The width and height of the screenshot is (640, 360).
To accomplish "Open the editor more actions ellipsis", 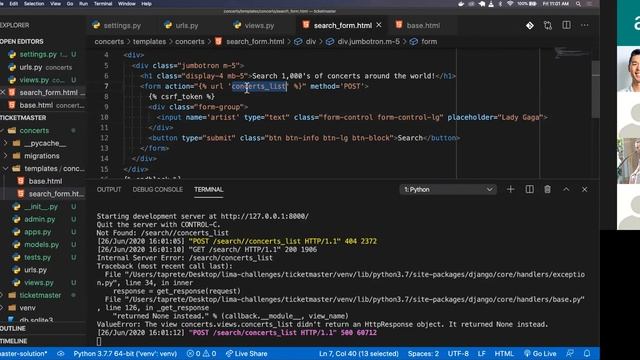I will tap(585, 25).
